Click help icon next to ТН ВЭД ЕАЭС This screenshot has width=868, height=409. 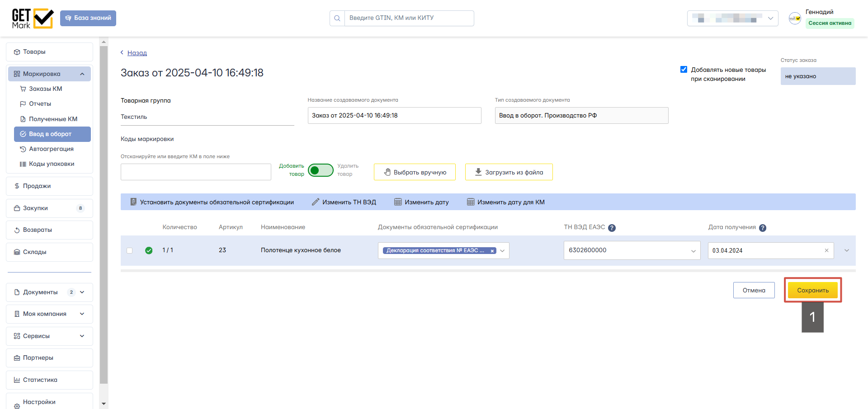point(612,228)
